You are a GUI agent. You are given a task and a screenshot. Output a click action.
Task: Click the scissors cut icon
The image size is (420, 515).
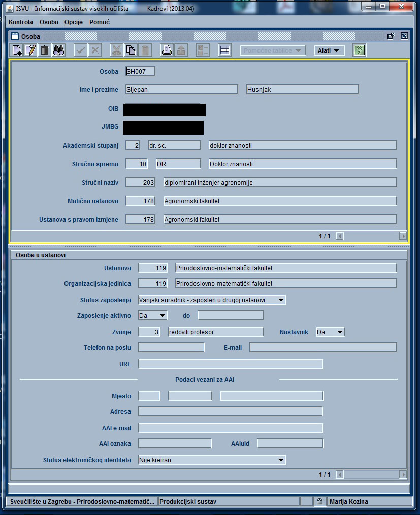pyautogui.click(x=116, y=50)
